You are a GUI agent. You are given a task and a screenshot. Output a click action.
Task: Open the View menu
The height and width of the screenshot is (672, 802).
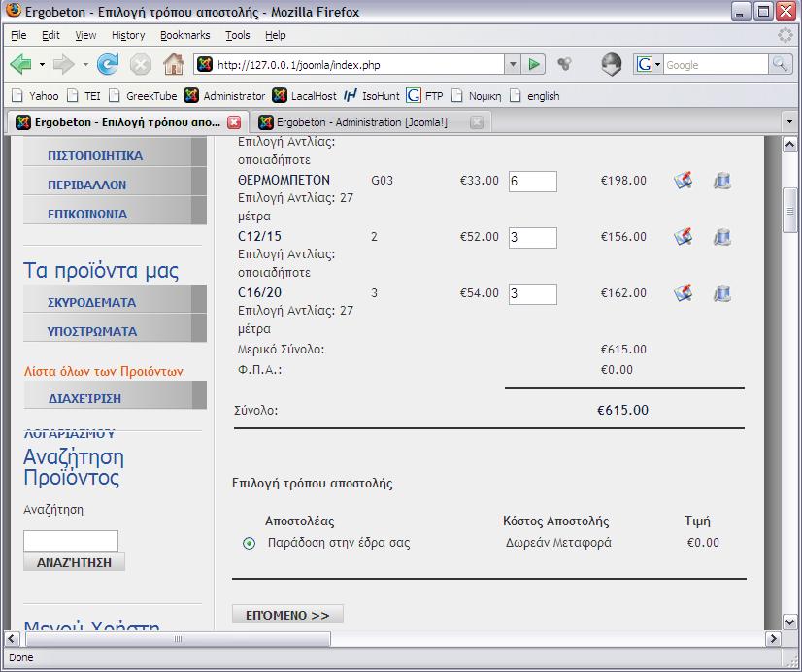[85, 35]
